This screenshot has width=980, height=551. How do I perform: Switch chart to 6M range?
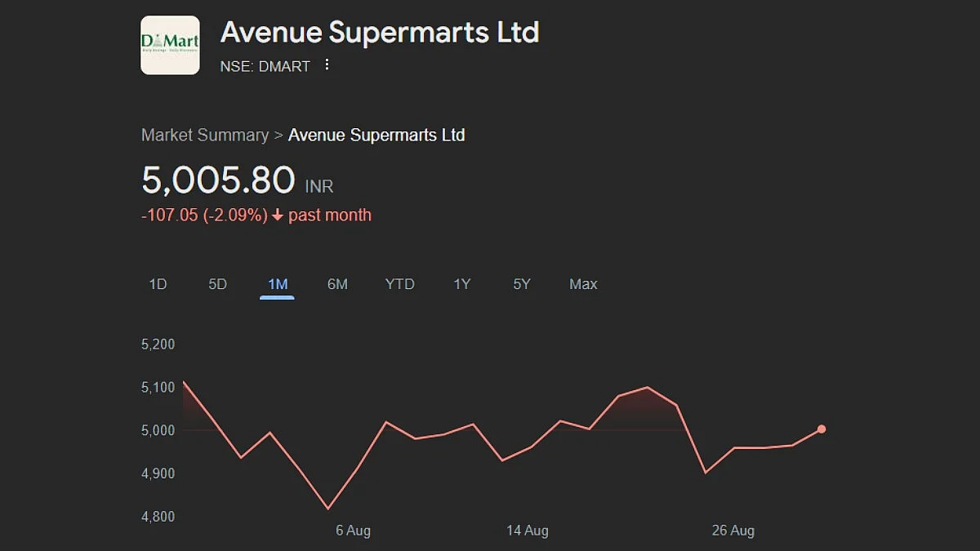pyautogui.click(x=337, y=284)
